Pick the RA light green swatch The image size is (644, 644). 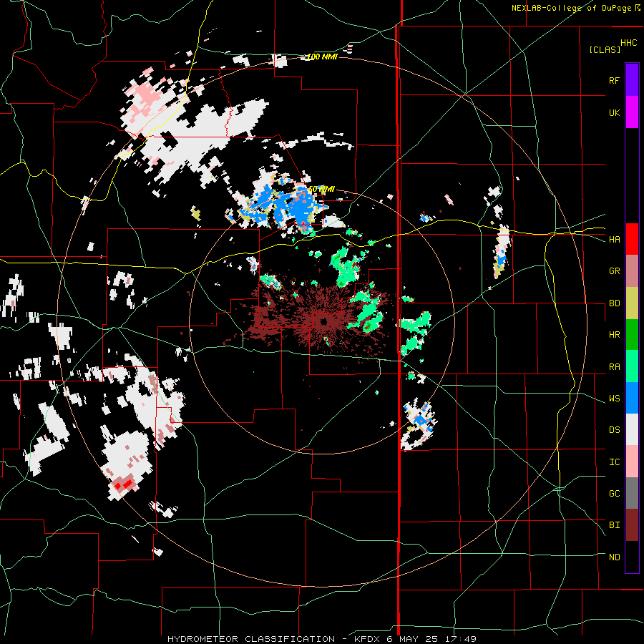click(632, 366)
